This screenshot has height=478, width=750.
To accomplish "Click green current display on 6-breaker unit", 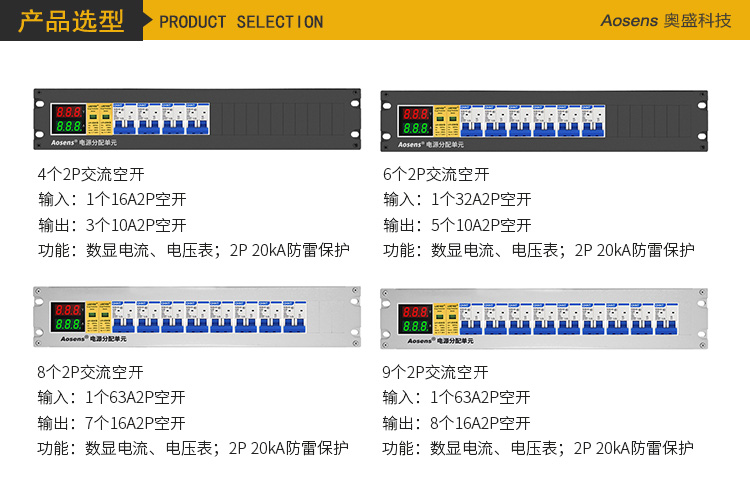I will (413, 128).
